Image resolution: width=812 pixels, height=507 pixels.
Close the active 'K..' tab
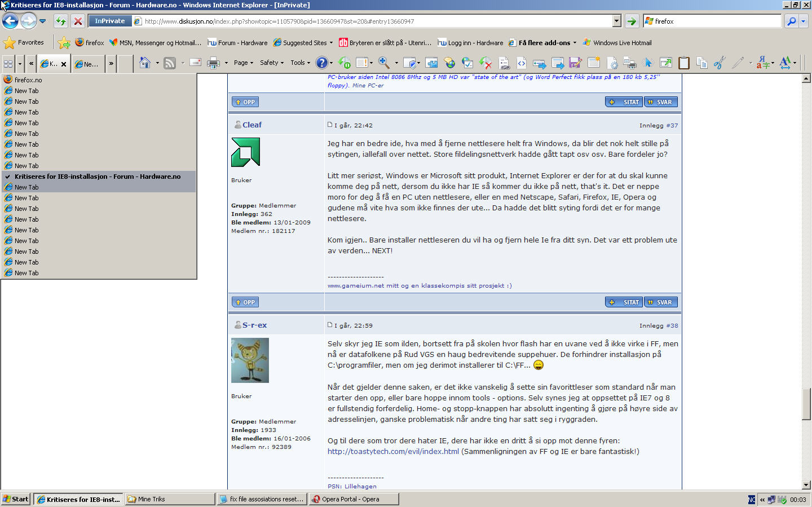(x=64, y=64)
